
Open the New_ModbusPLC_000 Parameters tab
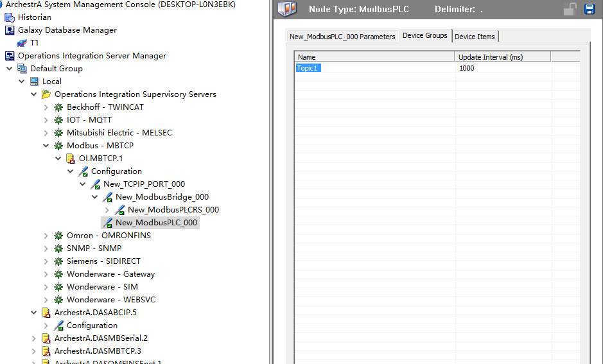(342, 37)
